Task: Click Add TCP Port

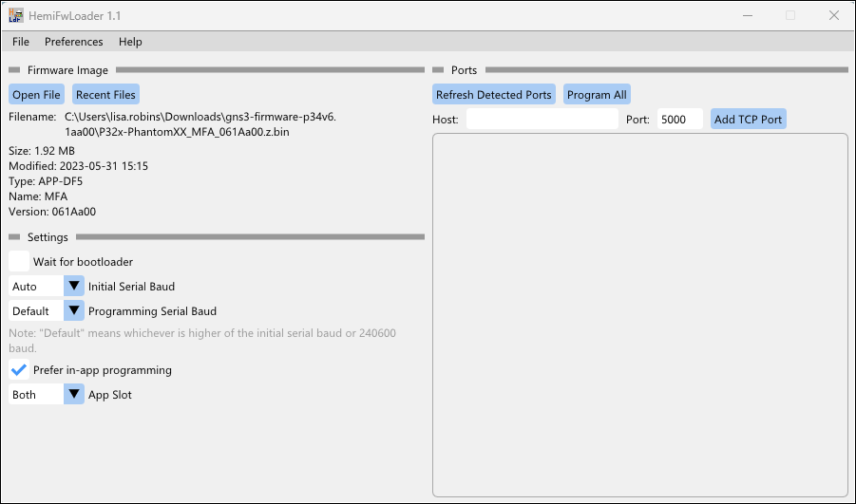Action: [x=749, y=120]
